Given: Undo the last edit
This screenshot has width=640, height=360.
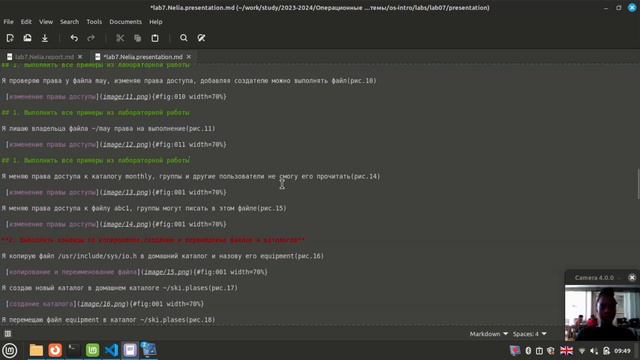Looking at the screenshot, I should click(x=74, y=38).
